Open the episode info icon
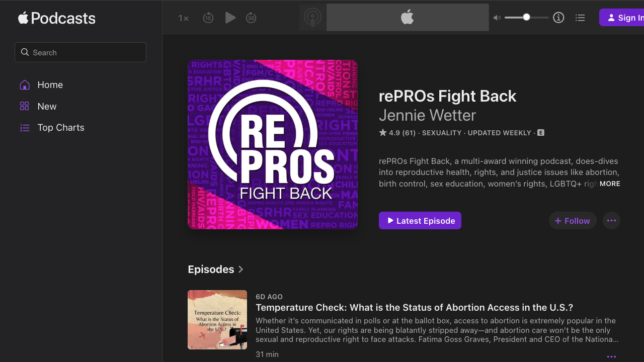The width and height of the screenshot is (644, 362). 558,18
